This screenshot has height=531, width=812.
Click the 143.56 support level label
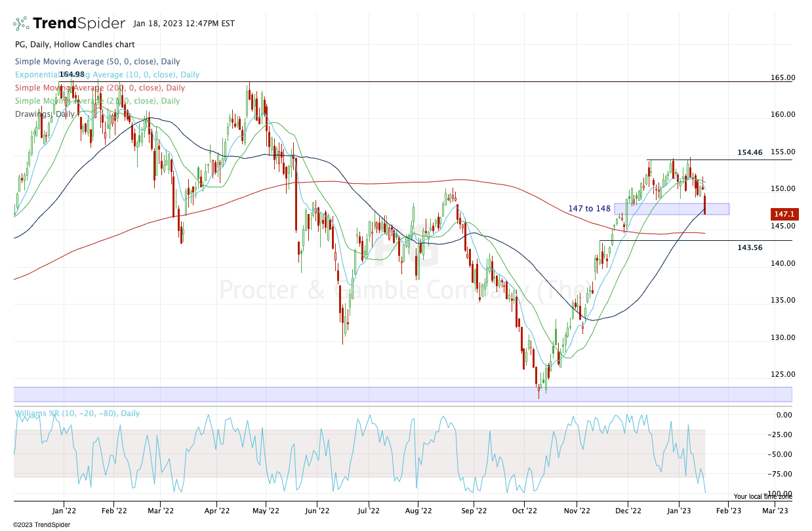click(x=750, y=247)
